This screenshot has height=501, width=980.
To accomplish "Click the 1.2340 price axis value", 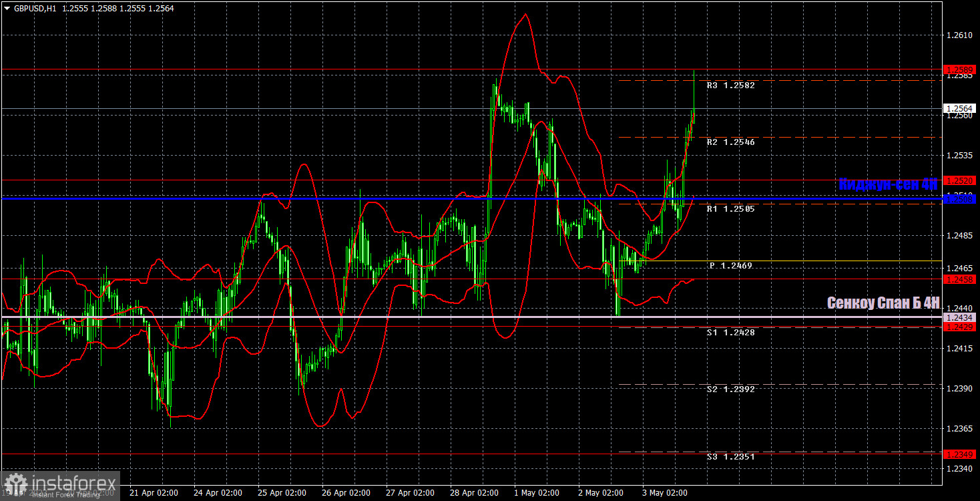I will click(x=959, y=470).
